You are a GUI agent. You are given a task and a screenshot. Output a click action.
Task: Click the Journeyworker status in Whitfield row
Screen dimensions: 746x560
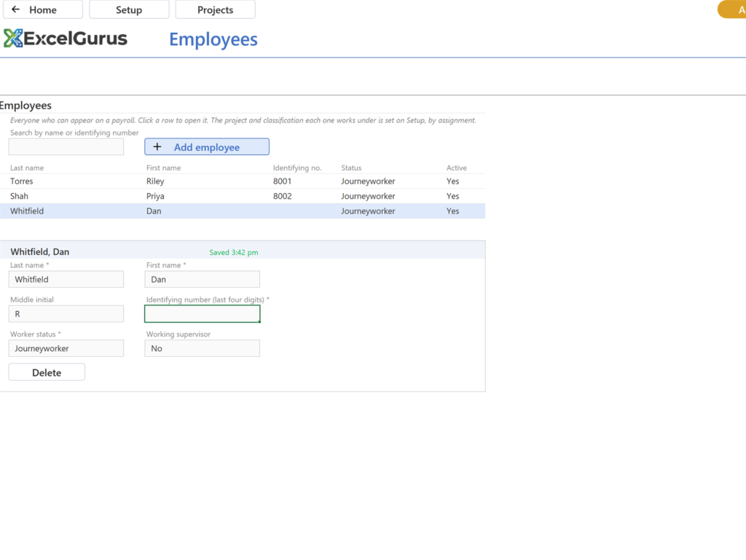[x=368, y=211]
